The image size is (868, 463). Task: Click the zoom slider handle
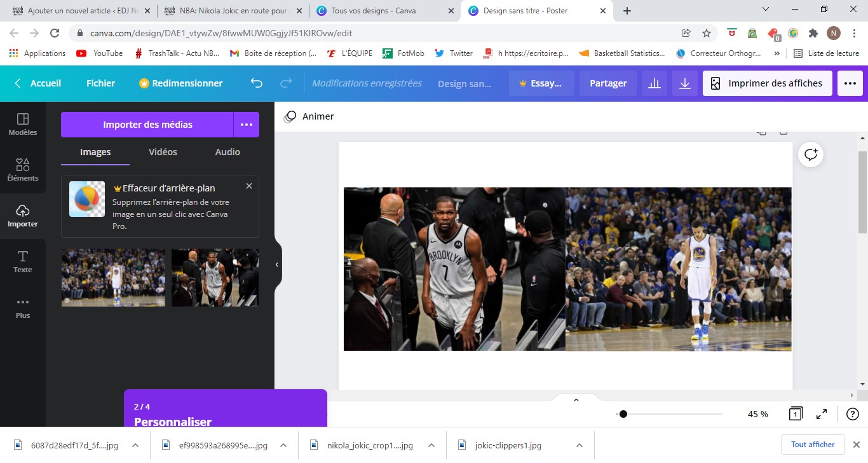coord(623,414)
